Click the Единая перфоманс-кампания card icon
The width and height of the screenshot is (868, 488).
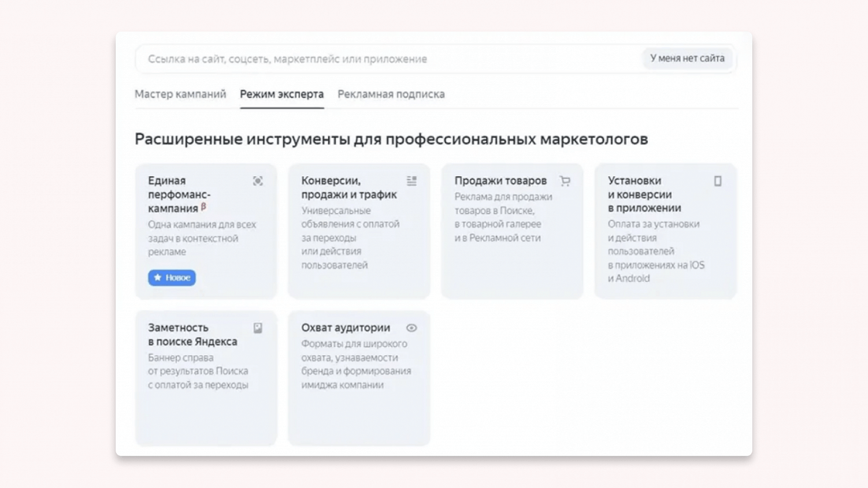(258, 181)
